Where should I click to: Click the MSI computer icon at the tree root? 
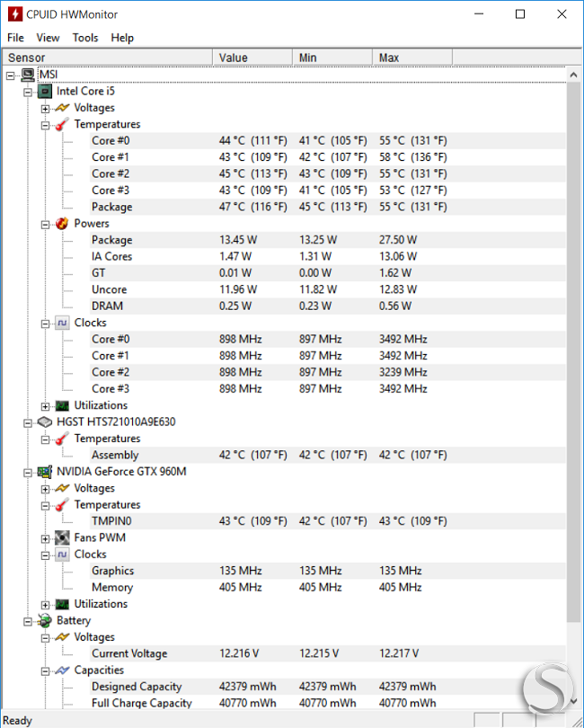28,75
